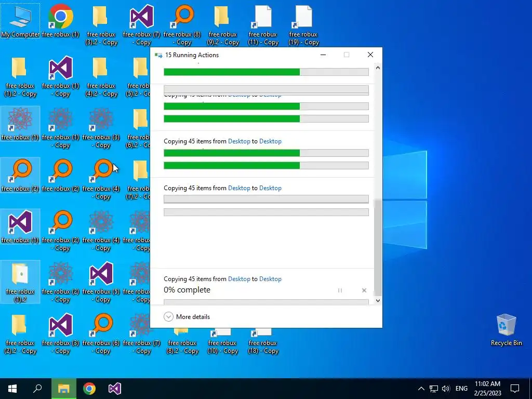Open the Windows Start menu
This screenshot has width=532, height=399.
(x=12, y=389)
